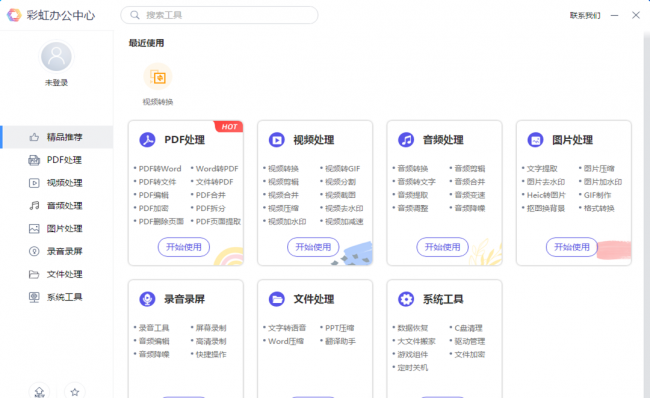This screenshot has width=650, height=398.
Task: Click the 系统工具 card gear icon
Action: [406, 299]
